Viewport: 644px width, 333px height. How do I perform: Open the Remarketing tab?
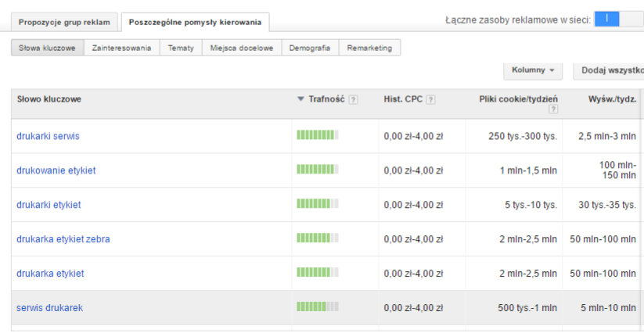point(370,48)
